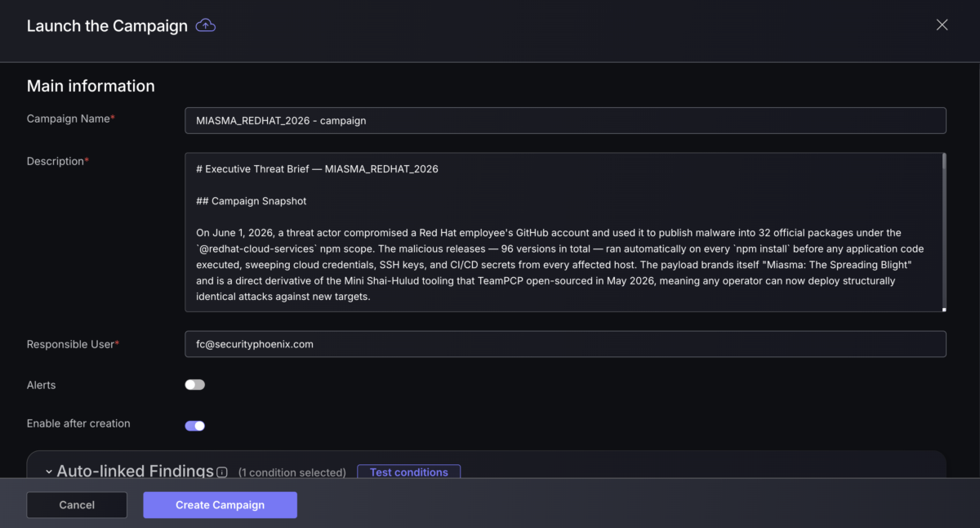The width and height of the screenshot is (980, 528).
Task: Click the cloud upload icon beside Launch the Campaign
Action: 206,25
